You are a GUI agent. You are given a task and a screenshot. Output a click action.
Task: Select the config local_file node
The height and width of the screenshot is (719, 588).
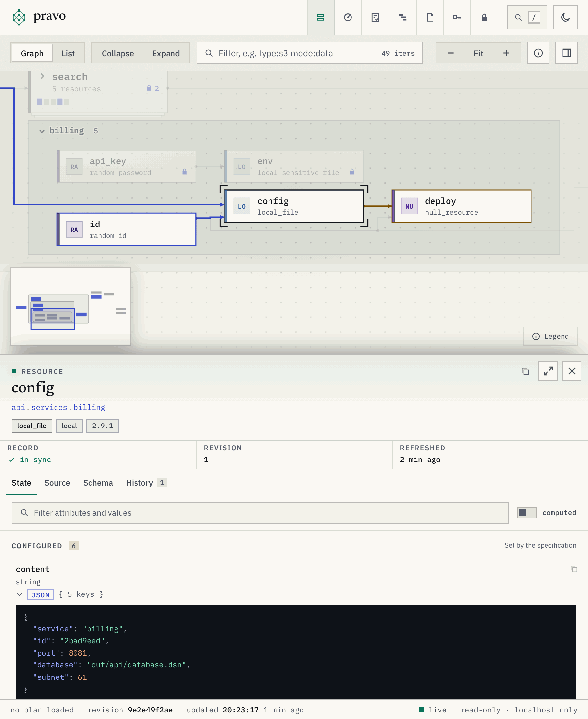tap(294, 206)
